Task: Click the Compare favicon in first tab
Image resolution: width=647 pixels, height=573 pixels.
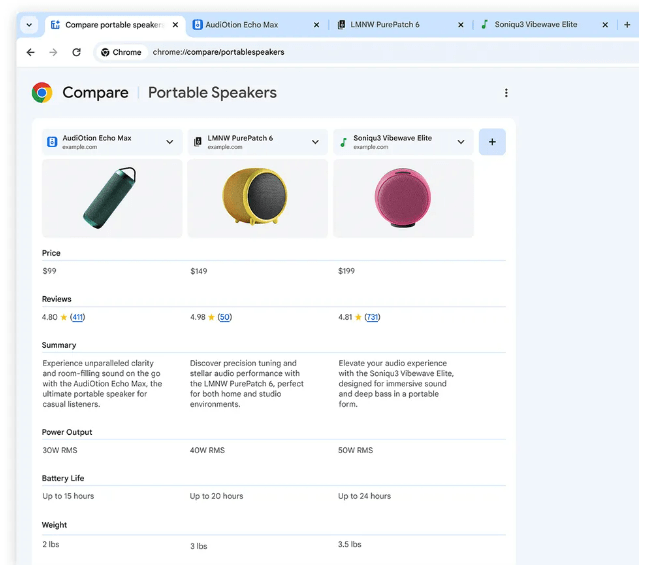Action: point(55,25)
